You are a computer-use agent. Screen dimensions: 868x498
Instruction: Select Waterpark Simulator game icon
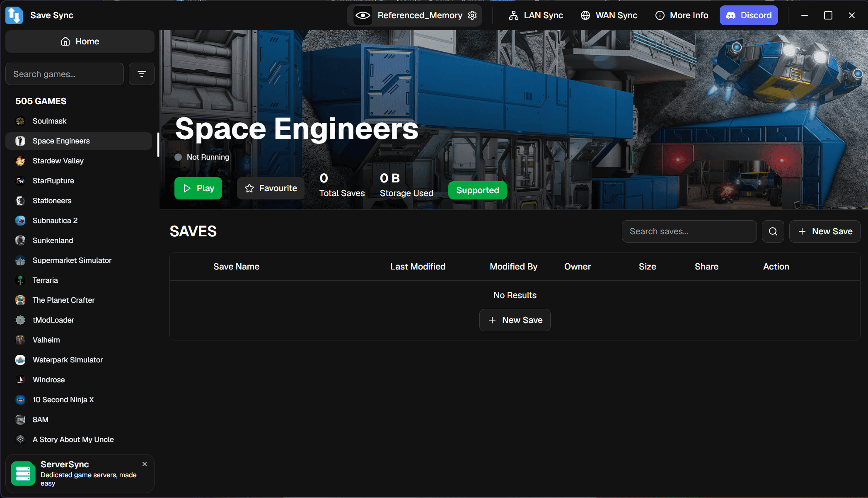[x=20, y=360]
